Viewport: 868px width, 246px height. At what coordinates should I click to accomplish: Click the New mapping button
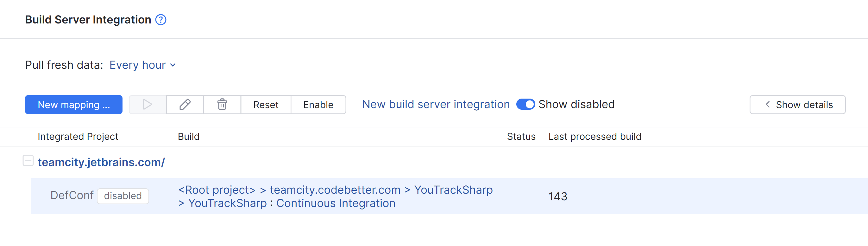tap(73, 105)
